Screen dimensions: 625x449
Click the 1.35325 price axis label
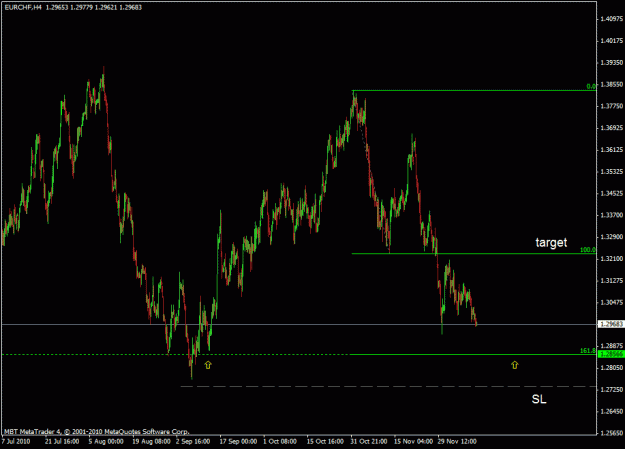point(612,171)
